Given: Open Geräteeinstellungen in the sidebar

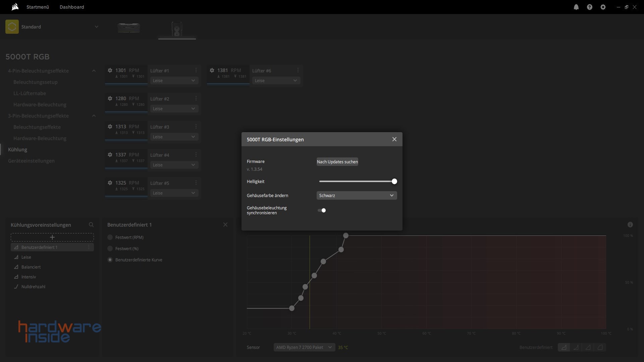Looking at the screenshot, I should [31, 161].
